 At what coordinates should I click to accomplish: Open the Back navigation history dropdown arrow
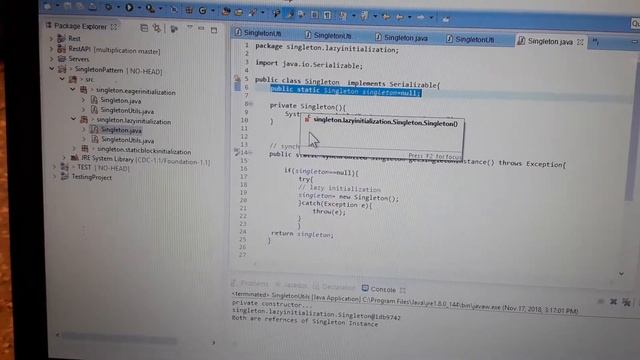point(410,18)
